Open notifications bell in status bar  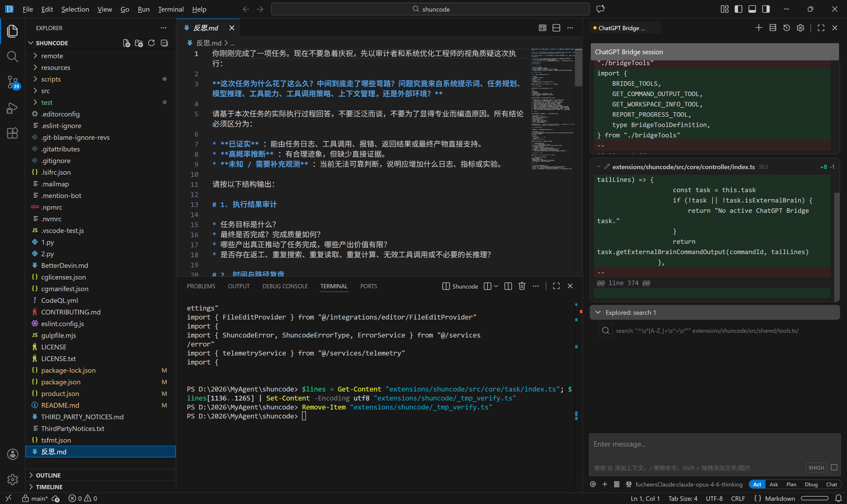(839, 498)
